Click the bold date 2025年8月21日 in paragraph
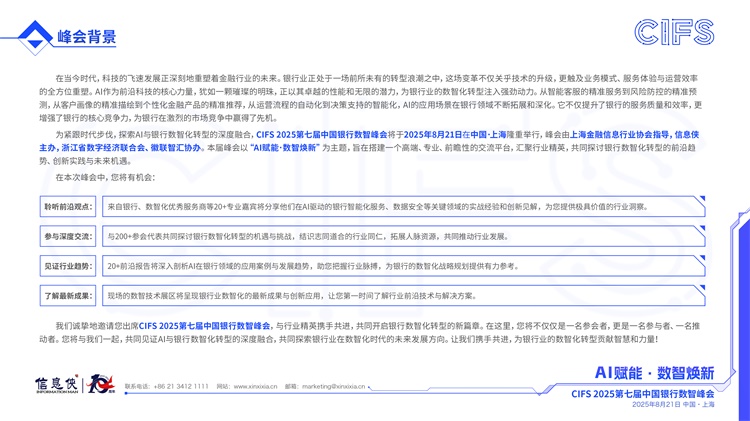 pyautogui.click(x=433, y=135)
